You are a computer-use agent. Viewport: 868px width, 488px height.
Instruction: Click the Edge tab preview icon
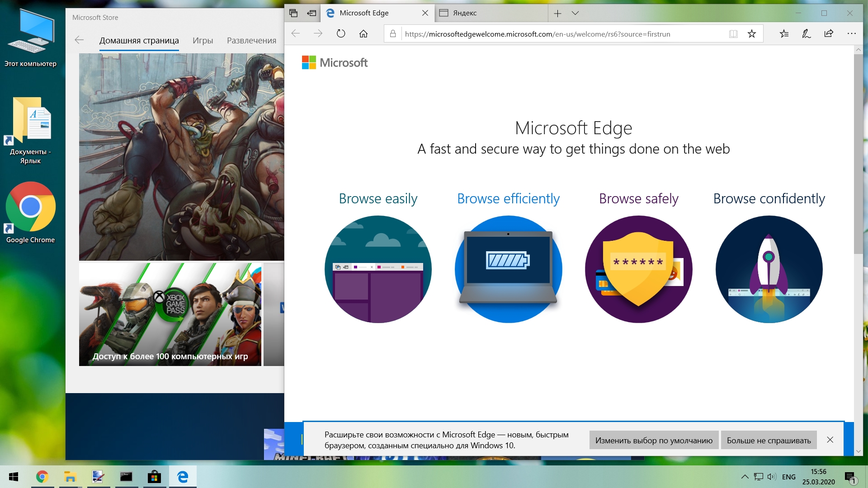point(293,13)
